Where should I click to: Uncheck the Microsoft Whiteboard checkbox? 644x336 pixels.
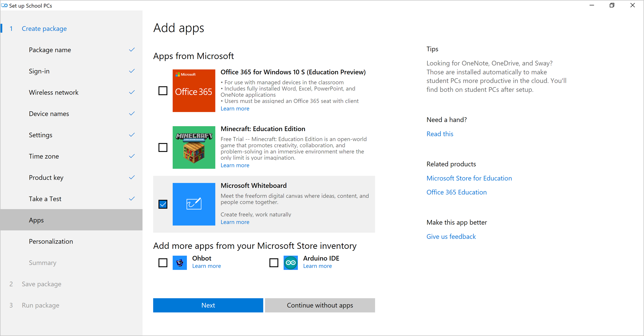pyautogui.click(x=163, y=204)
